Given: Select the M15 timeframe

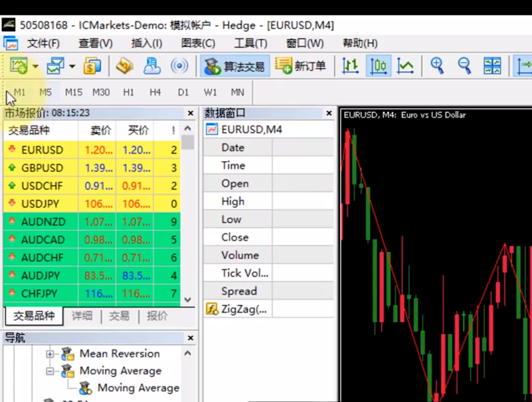Looking at the screenshot, I should (x=74, y=92).
